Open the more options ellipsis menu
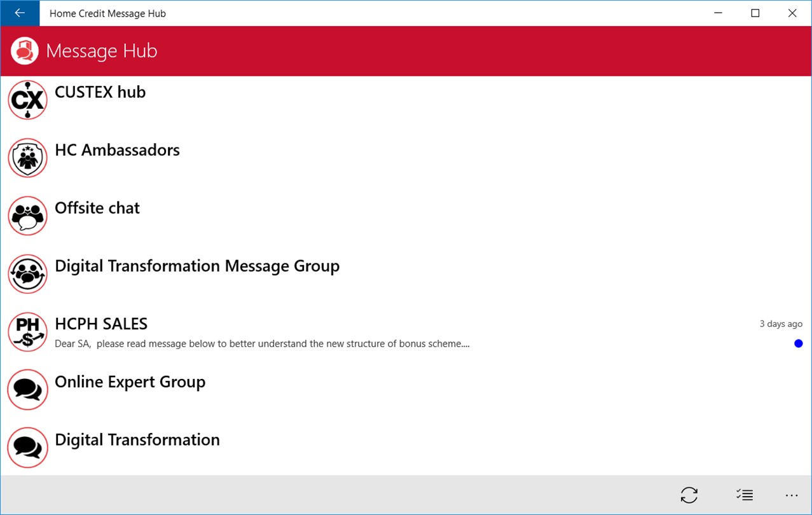Screen dimensions: 812x515 [792, 495]
